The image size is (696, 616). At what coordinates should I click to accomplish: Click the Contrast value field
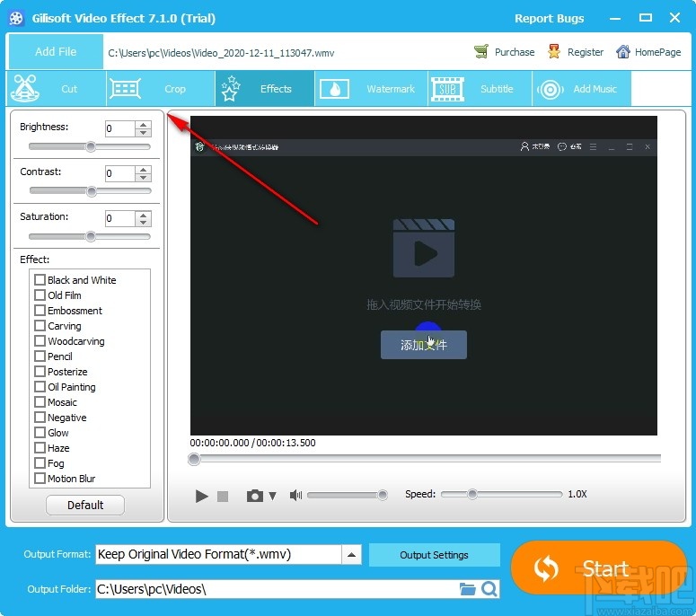(x=119, y=173)
